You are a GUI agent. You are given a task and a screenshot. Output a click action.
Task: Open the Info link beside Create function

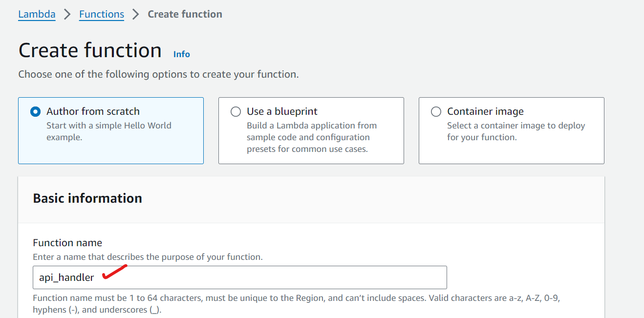pyautogui.click(x=181, y=54)
